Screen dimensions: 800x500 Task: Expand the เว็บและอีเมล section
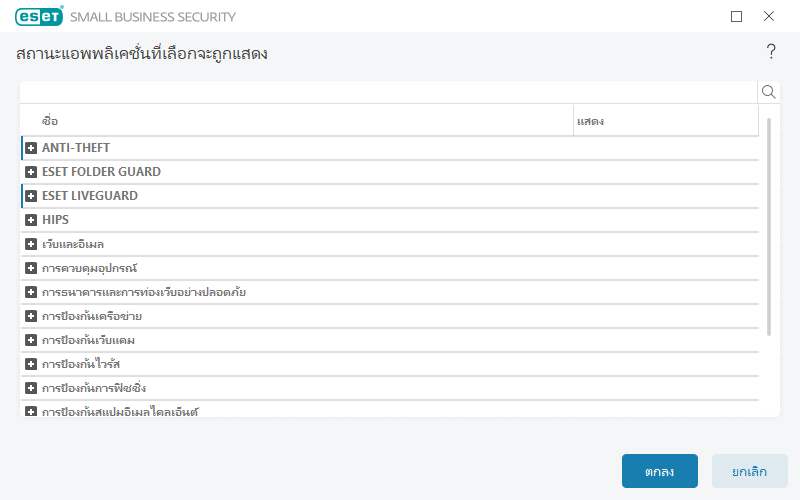[31, 244]
